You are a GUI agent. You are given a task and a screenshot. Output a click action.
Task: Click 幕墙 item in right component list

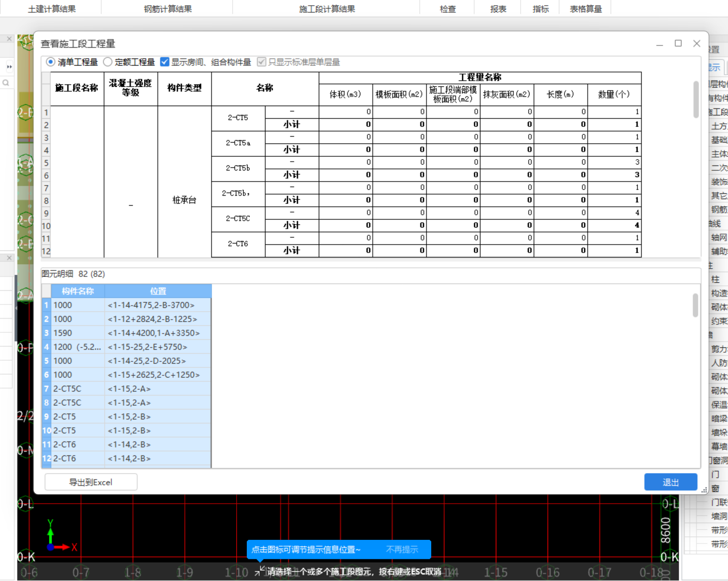pos(719,446)
